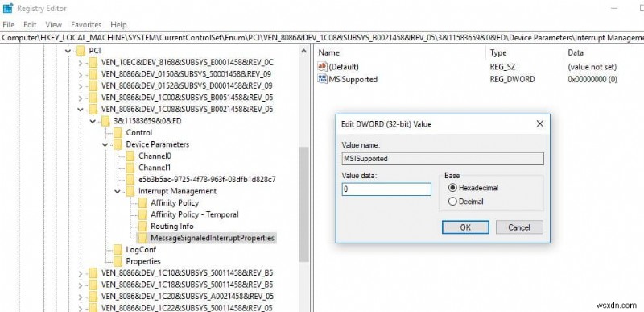The width and height of the screenshot is (644, 312).
Task: Click the MSISupported DWORD value icon
Action: pos(323,79)
